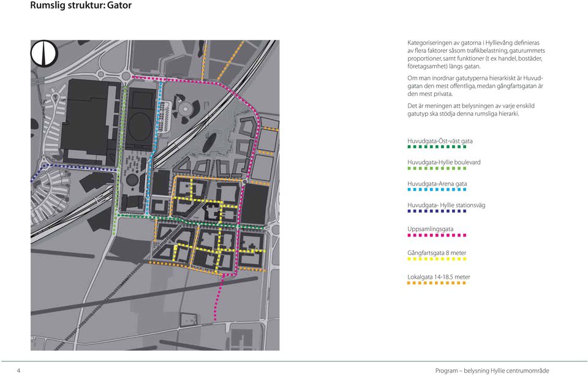Click the paragraph starting 'Om man inordnar gatutyperna'
The image size is (588, 375).
pyautogui.click(x=475, y=86)
